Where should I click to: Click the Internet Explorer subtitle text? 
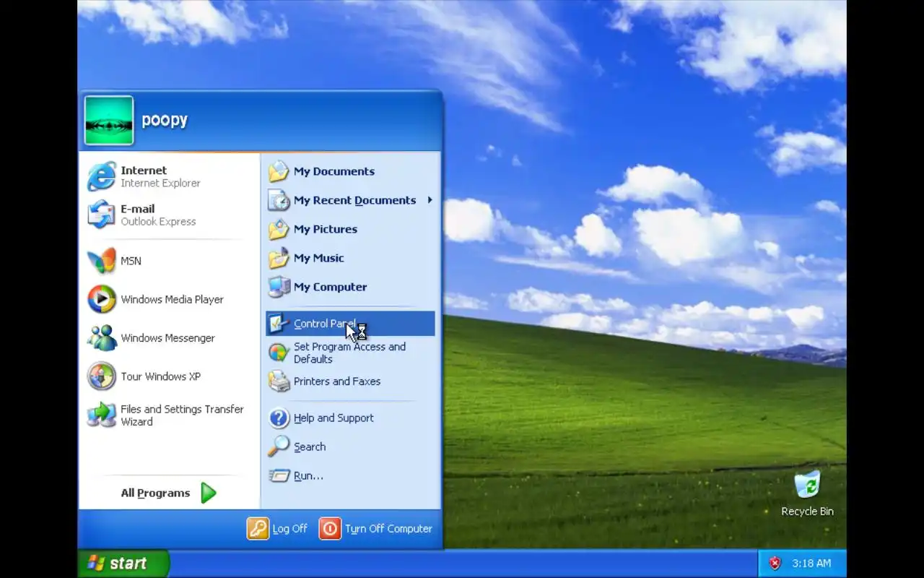pos(160,184)
